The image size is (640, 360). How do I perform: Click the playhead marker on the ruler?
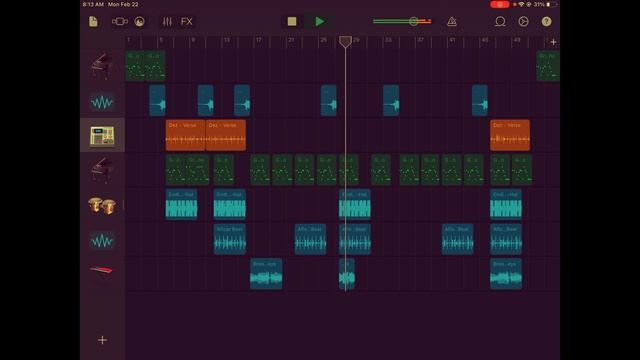pyautogui.click(x=345, y=41)
